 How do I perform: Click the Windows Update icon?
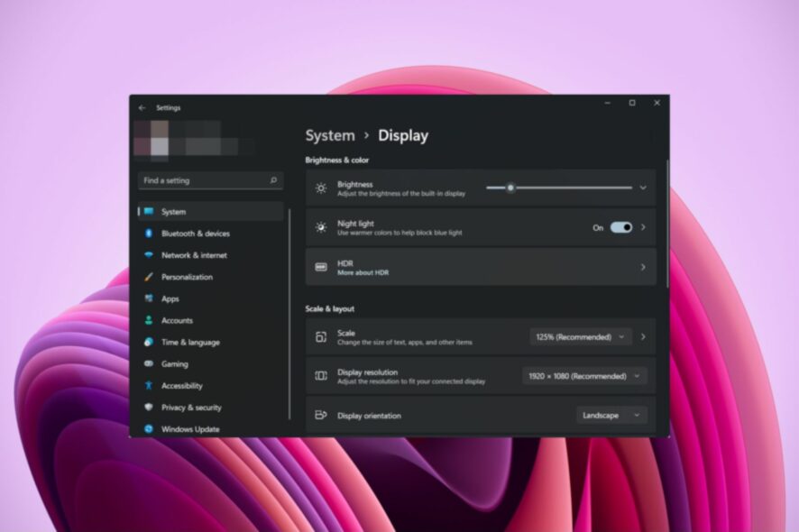coord(149,429)
